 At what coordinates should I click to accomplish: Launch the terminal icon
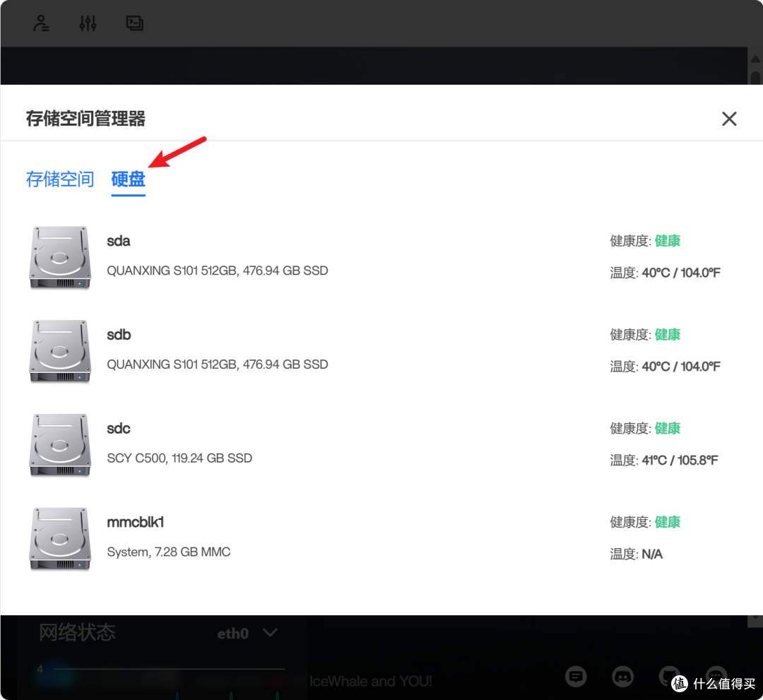coord(134,23)
